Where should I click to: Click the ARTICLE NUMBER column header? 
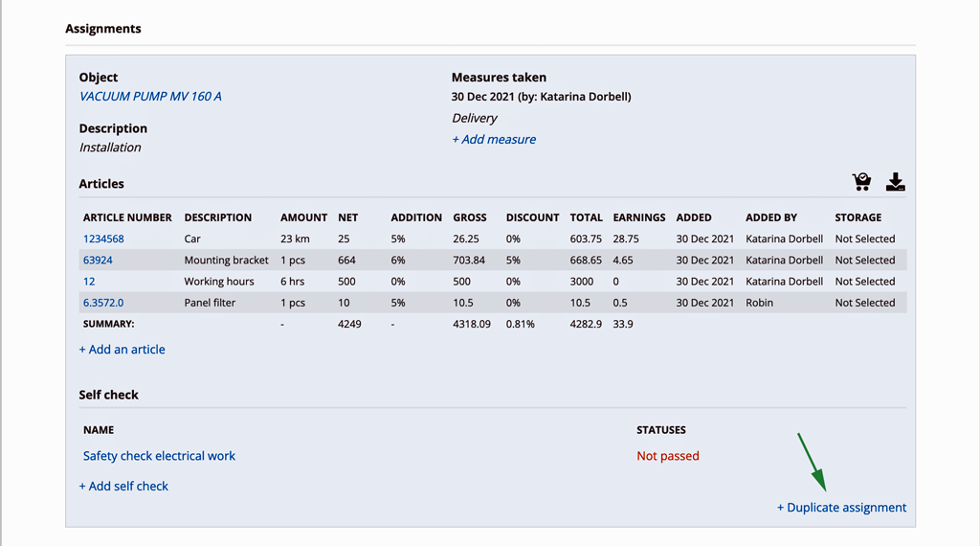127,217
